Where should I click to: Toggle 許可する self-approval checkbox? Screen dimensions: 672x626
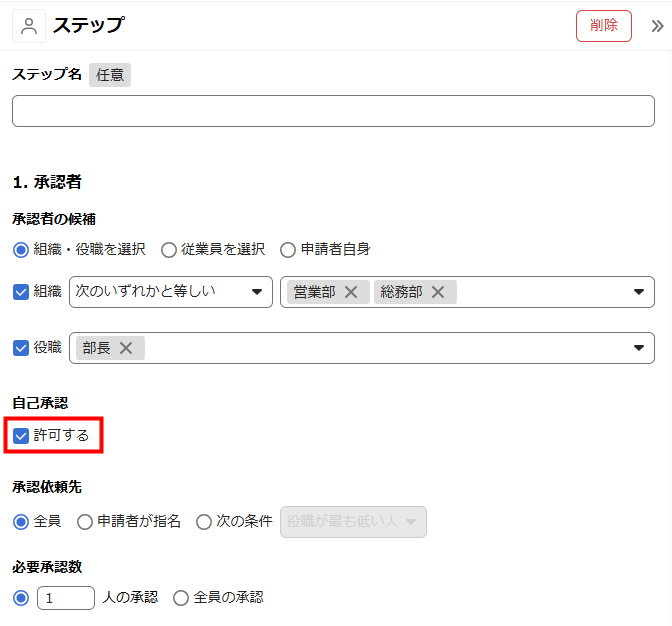pos(21,436)
